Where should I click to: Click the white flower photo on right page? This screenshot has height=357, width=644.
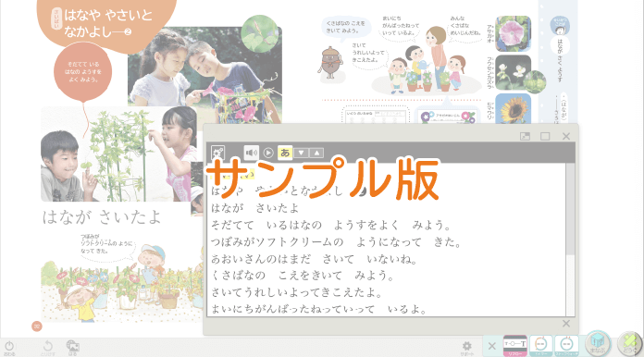[x=513, y=73]
